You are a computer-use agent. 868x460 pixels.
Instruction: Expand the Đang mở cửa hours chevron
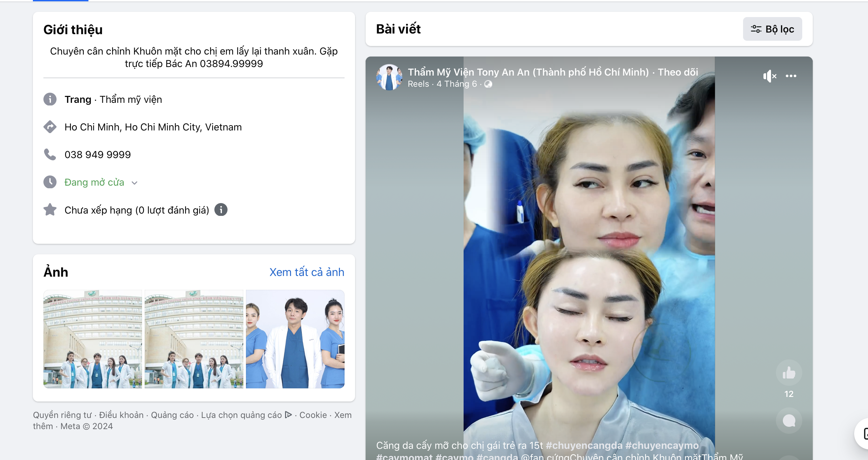134,183
